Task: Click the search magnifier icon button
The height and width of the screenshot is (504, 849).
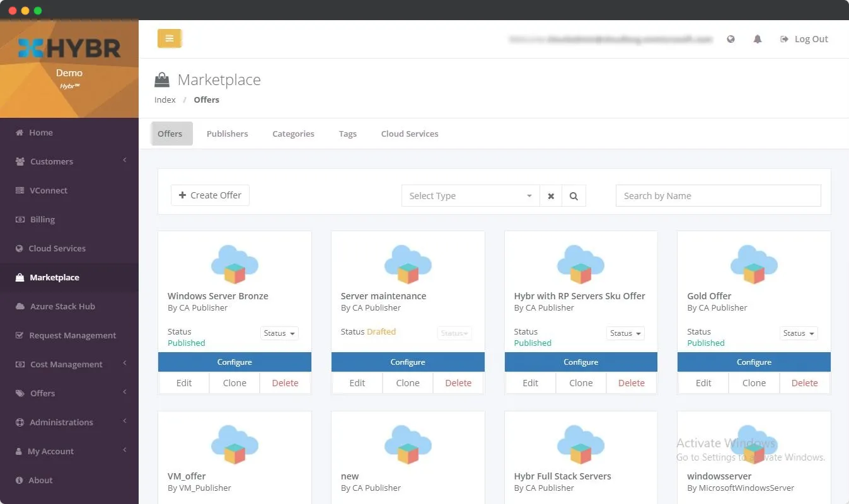Action: point(574,196)
